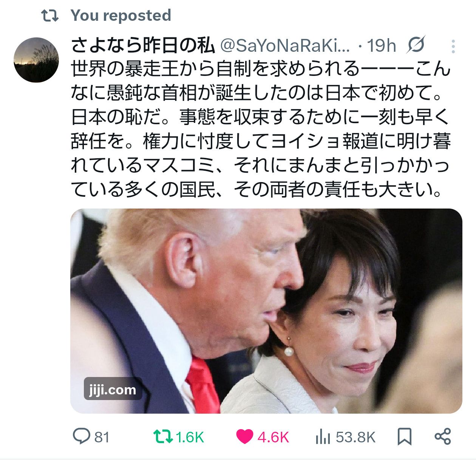Click the Grok slashed-circle icon

tap(416, 45)
